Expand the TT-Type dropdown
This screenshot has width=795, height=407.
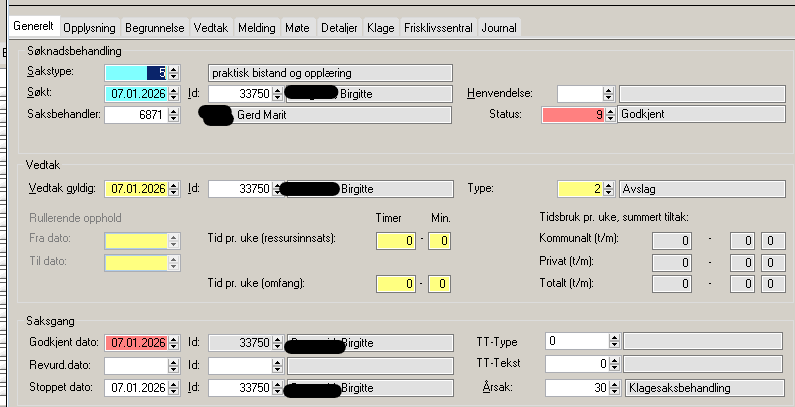(614, 341)
